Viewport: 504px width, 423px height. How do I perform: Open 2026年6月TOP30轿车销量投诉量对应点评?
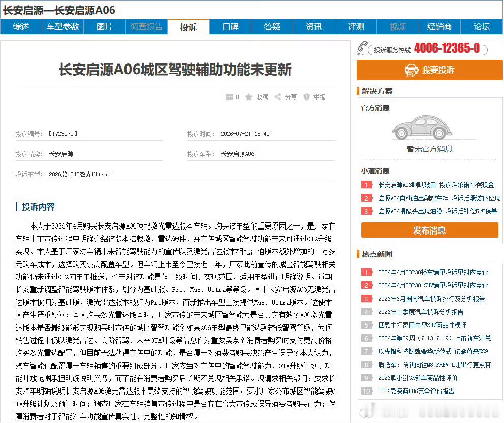tap(433, 272)
